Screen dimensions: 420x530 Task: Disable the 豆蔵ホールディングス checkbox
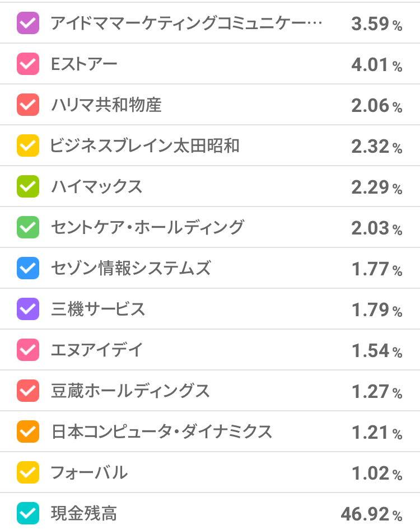click(x=28, y=391)
